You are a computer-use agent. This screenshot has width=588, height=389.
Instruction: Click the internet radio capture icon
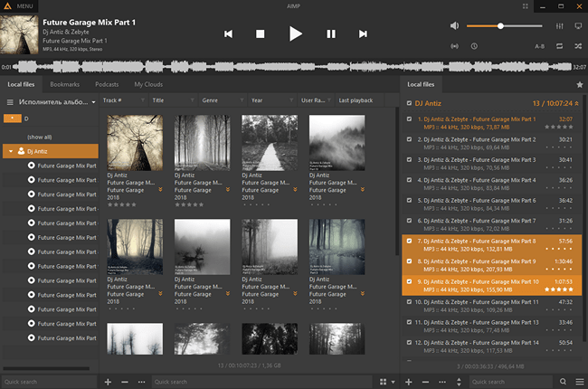point(455,44)
